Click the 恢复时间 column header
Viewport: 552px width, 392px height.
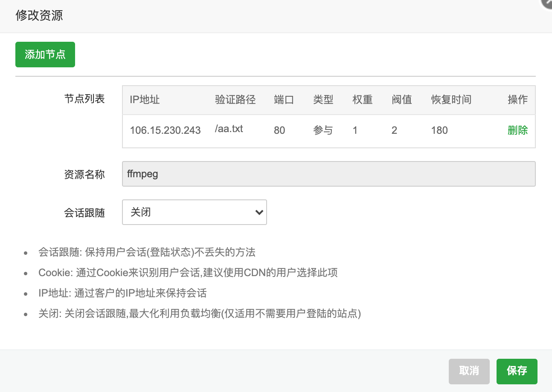pos(451,100)
